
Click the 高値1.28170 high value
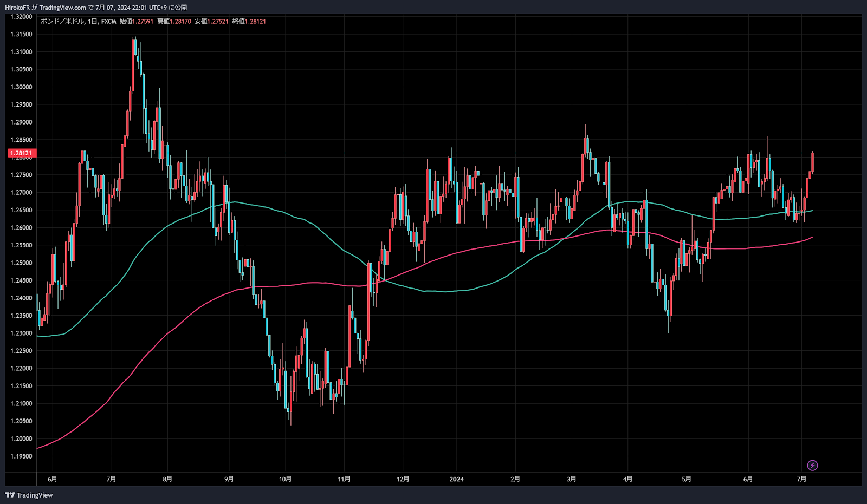[x=174, y=22]
